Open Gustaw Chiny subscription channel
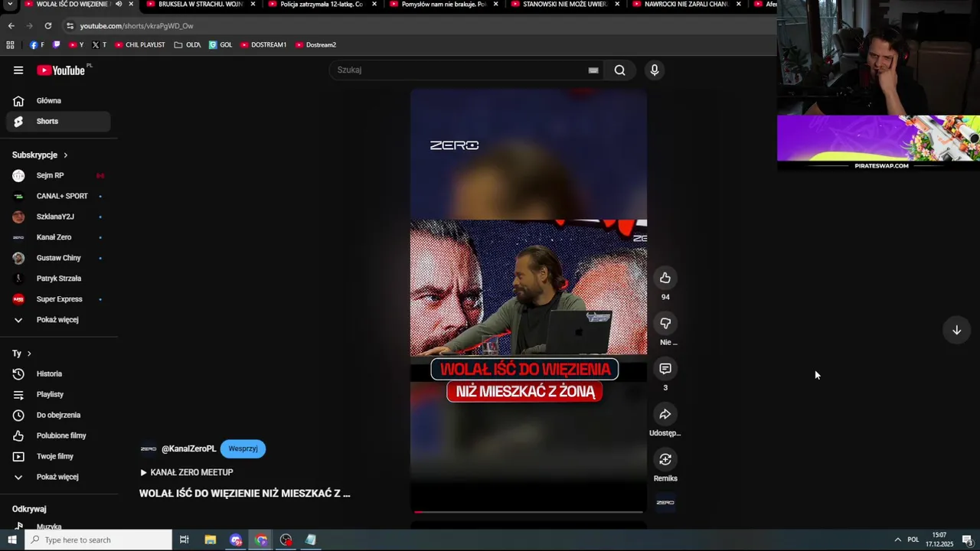This screenshot has width=980, height=551. [x=58, y=259]
